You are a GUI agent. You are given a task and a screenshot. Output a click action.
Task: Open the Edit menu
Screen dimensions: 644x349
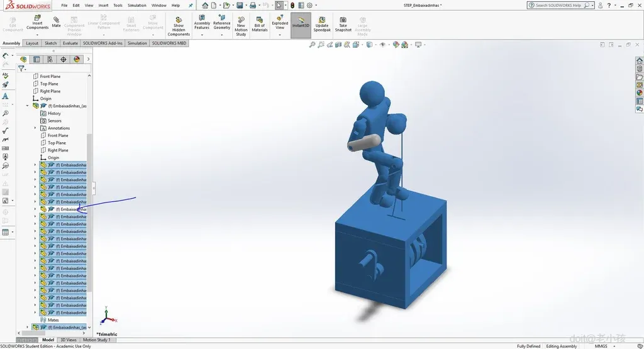(x=76, y=5)
